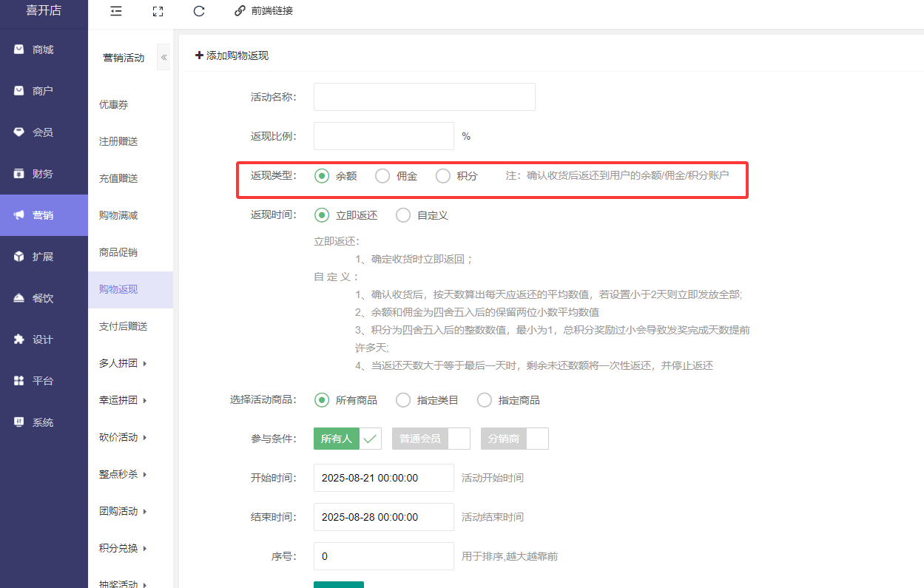The image size is (924, 588).
Task: Open the 注册赠送 menu item
Action: coord(130,141)
